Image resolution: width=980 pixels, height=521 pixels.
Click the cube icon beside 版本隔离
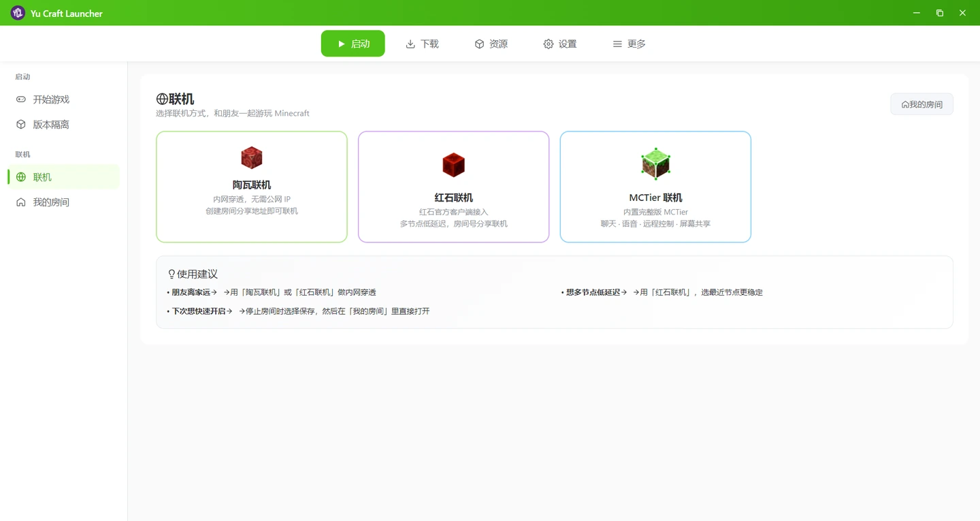(x=21, y=125)
